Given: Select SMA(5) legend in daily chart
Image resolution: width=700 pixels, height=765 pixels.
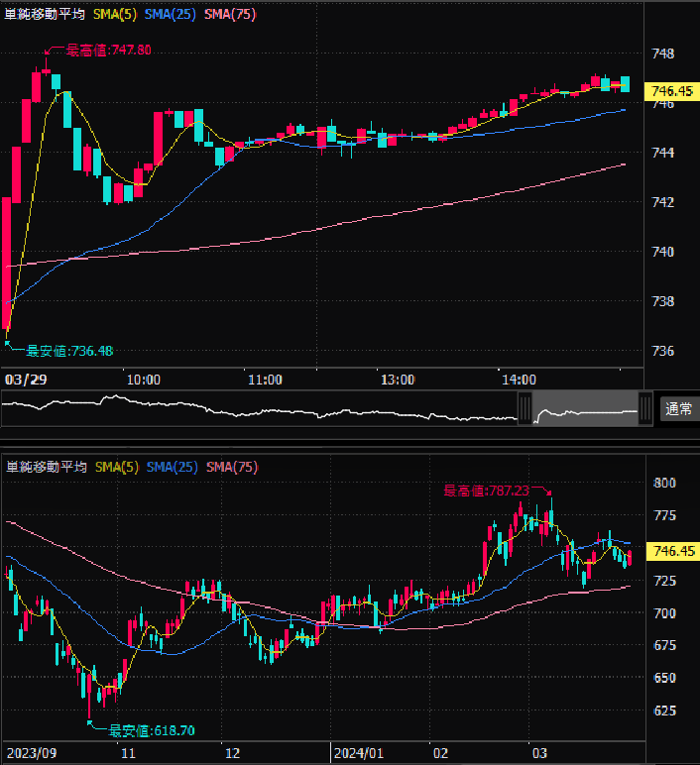Looking at the screenshot, I should click(117, 467).
